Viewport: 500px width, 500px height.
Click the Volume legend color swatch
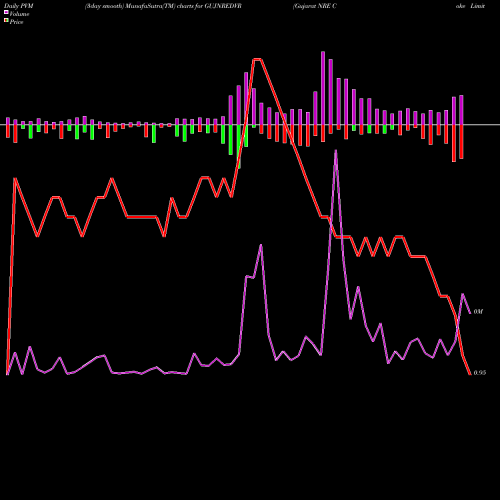tap(6, 12)
